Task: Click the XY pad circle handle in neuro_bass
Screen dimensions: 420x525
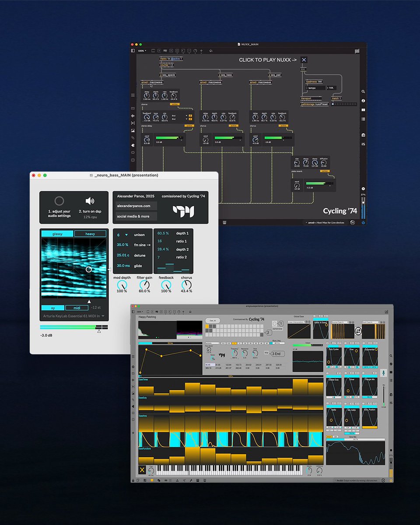Action: point(89,269)
